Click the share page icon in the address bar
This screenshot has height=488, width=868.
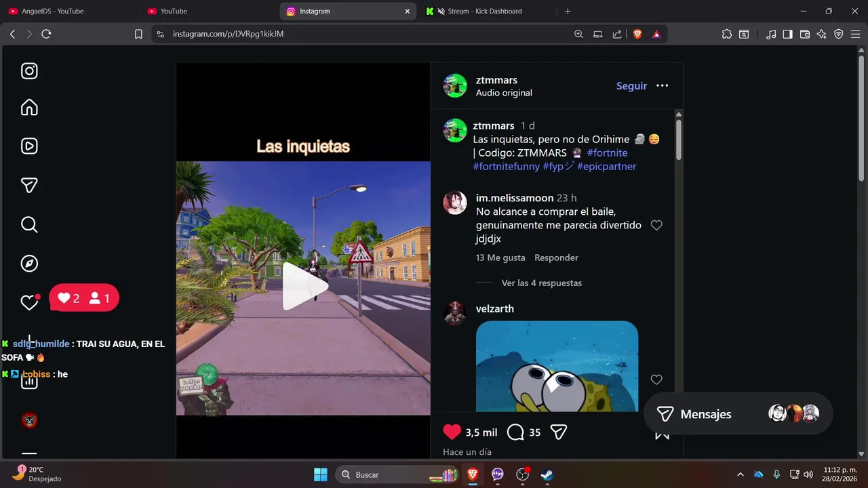(617, 34)
